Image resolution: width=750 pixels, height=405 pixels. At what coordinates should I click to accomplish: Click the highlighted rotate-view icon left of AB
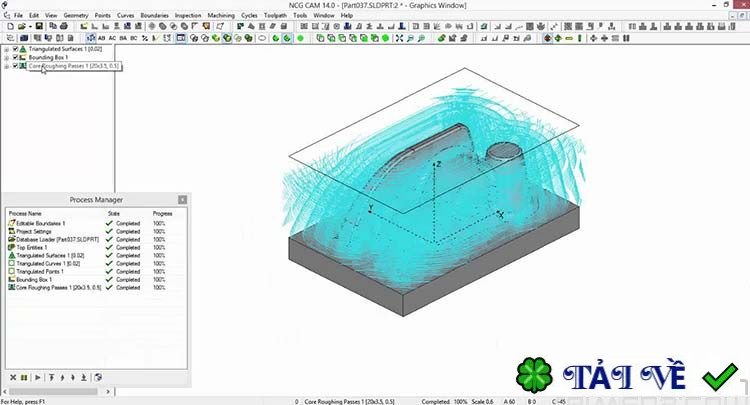click(x=90, y=38)
